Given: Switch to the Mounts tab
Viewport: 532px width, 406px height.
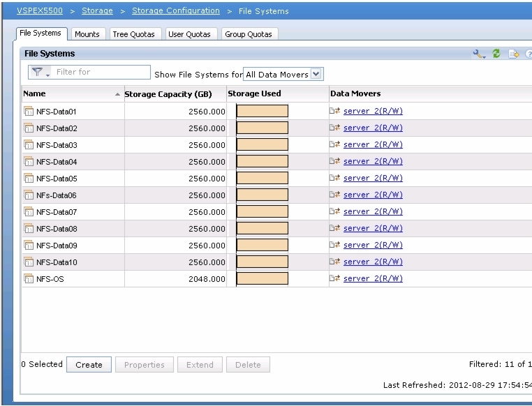Looking at the screenshot, I should click(x=87, y=34).
